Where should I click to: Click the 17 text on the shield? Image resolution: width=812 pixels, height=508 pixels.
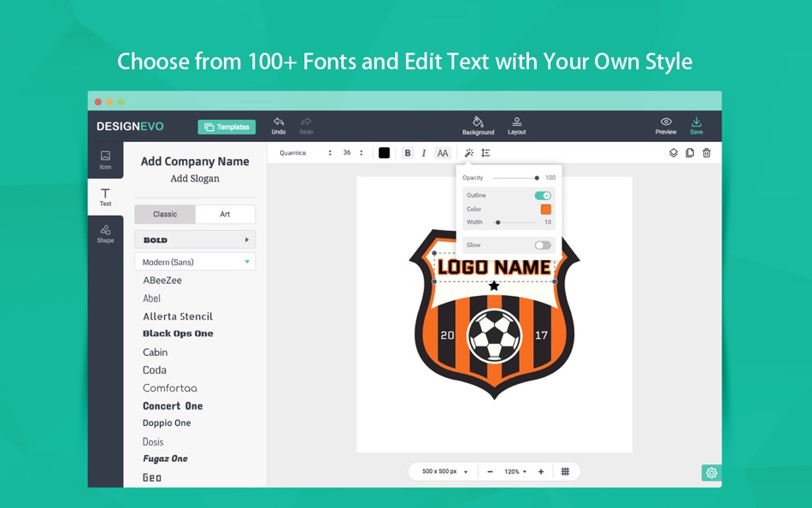(541, 335)
